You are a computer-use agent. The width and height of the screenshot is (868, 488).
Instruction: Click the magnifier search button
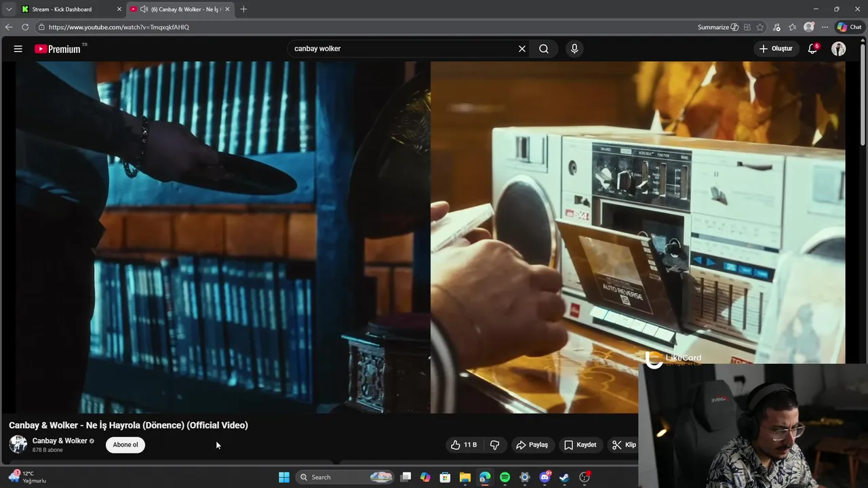(544, 49)
